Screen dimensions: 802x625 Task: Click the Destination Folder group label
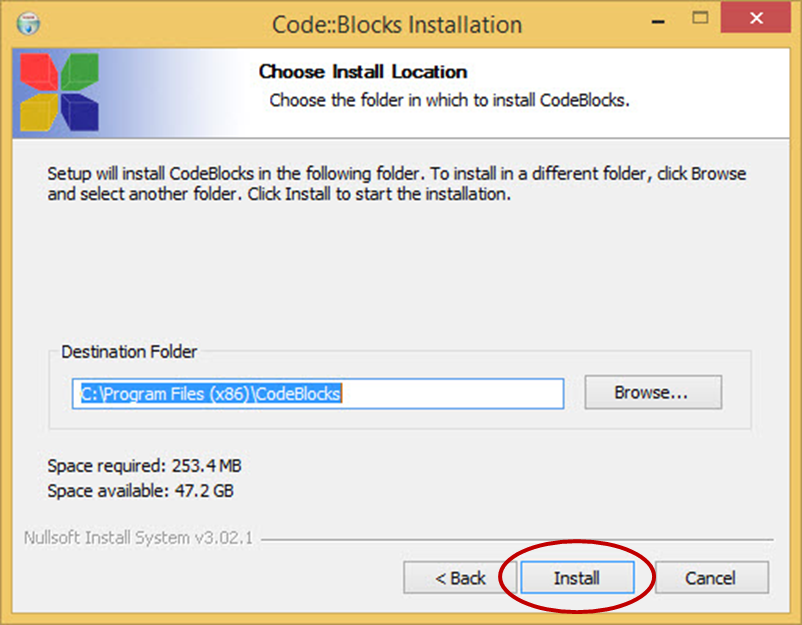tap(129, 352)
